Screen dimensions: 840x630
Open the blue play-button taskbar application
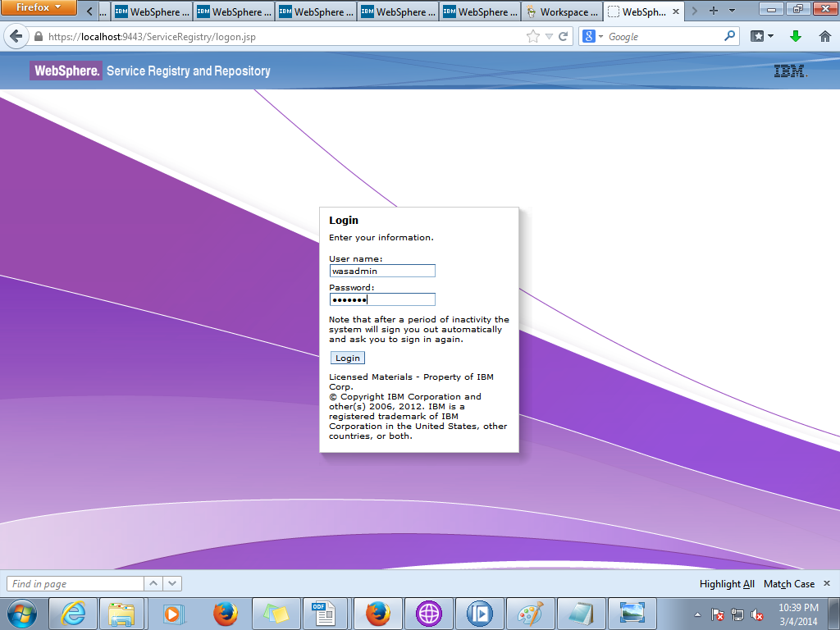point(479,614)
